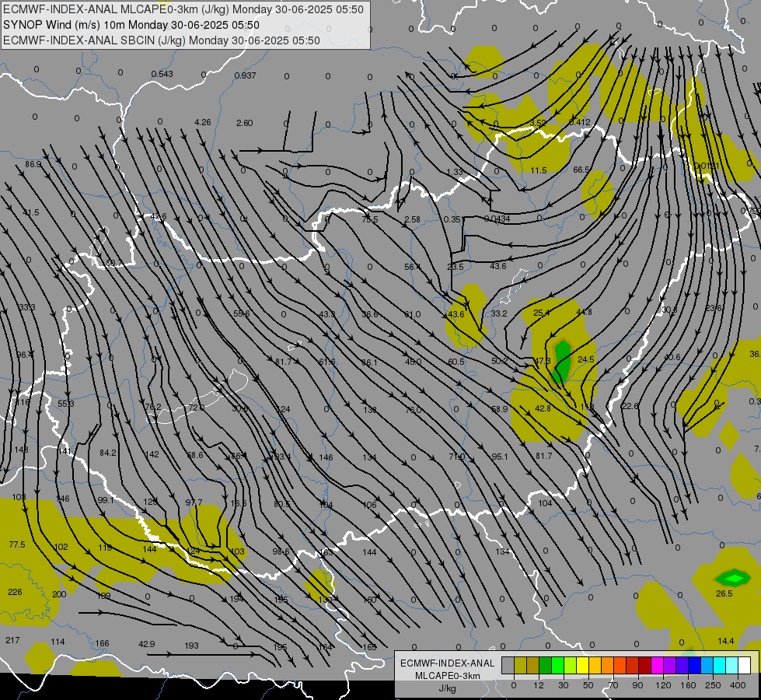Click the map value 200

[x=59, y=594]
